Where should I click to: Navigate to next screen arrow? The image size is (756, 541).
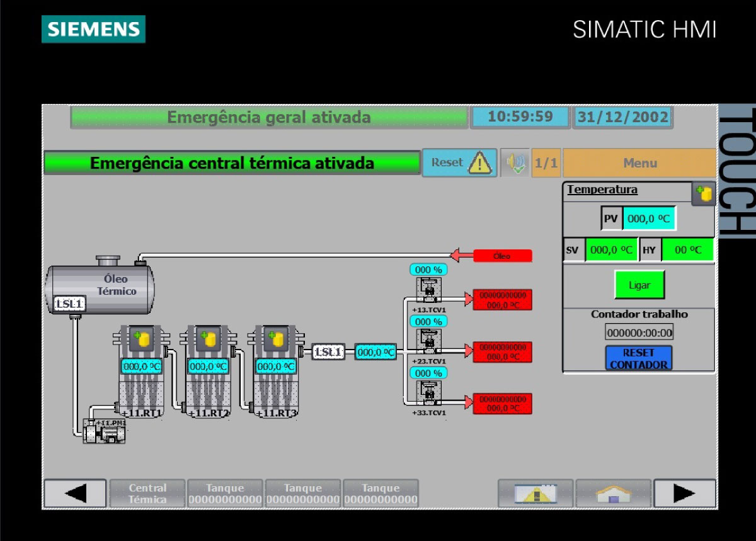point(684,493)
